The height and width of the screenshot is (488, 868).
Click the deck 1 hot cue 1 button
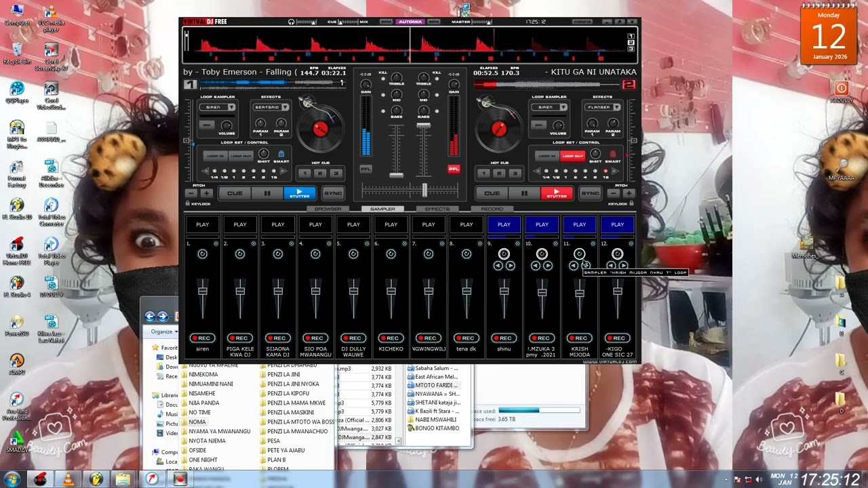[x=306, y=173]
